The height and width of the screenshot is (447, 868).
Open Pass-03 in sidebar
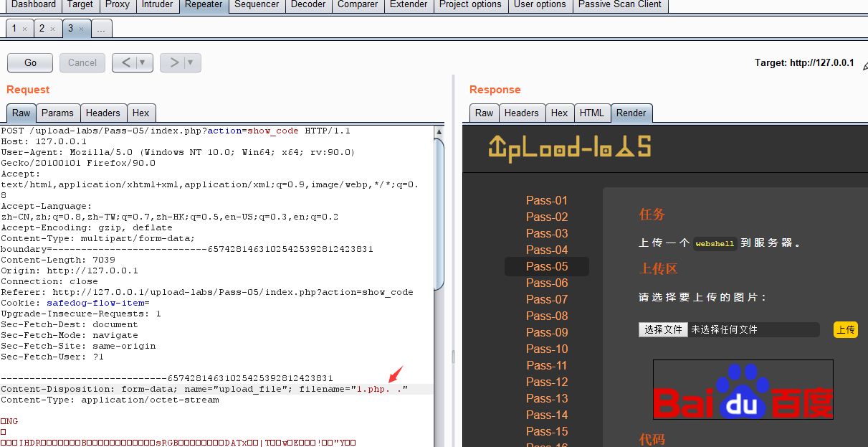[547, 233]
